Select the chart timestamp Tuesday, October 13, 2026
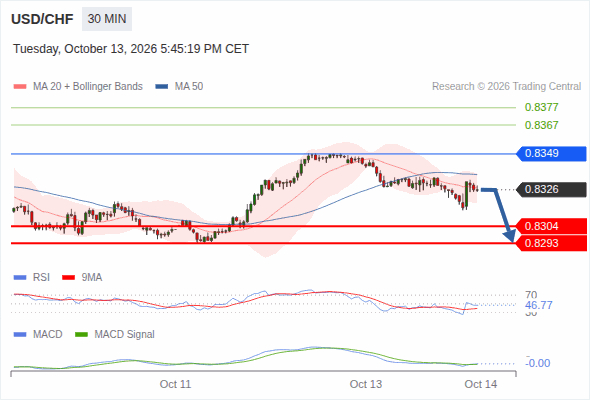This screenshot has width=590, height=400. 131,49
